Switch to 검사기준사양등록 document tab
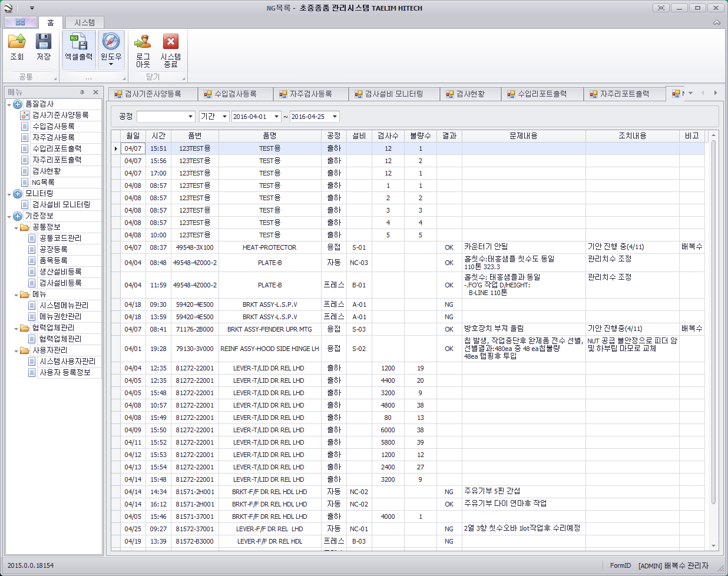 [x=153, y=94]
